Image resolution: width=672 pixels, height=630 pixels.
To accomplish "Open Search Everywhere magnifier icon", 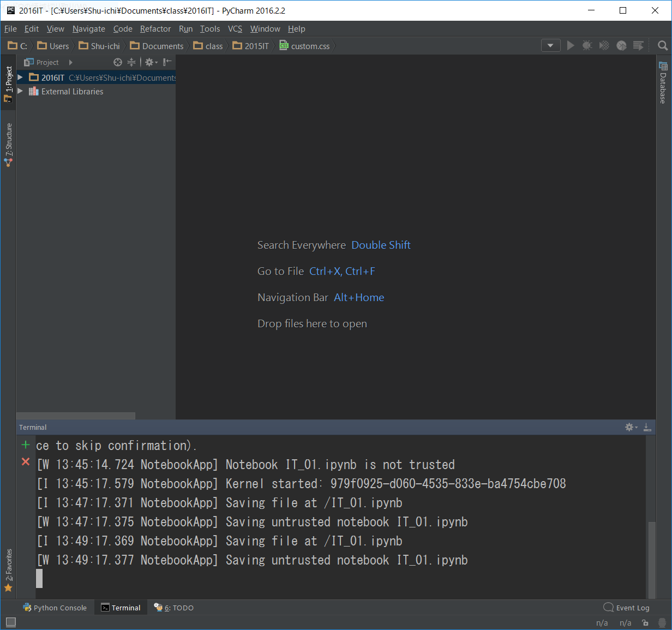I will click(x=663, y=46).
